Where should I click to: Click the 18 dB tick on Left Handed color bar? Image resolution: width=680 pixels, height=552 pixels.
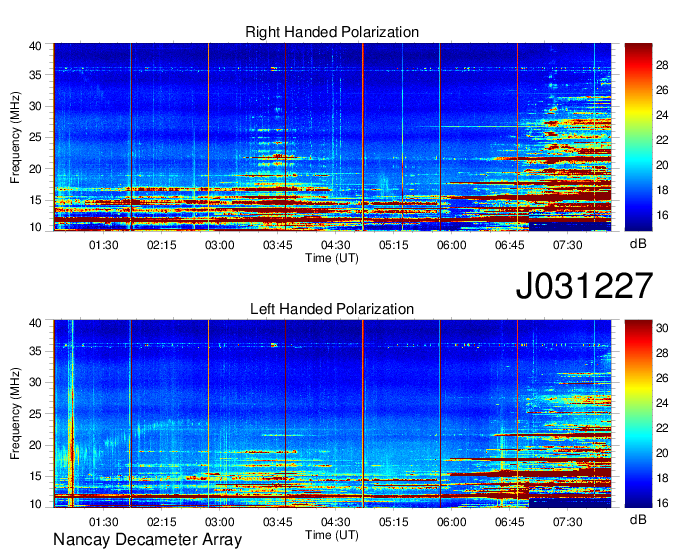pos(662,478)
